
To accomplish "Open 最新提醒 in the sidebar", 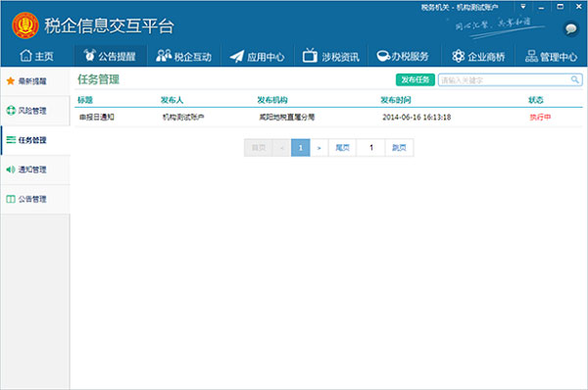I will [x=35, y=81].
